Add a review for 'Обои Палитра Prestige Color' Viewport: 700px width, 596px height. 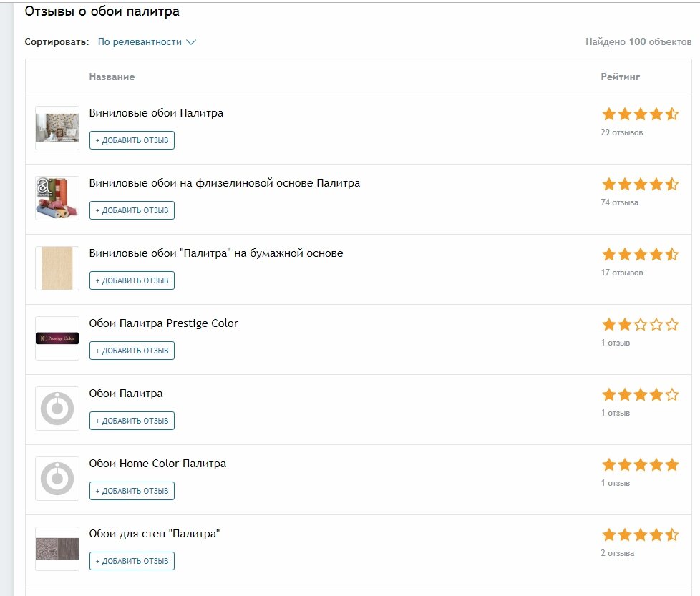click(132, 351)
